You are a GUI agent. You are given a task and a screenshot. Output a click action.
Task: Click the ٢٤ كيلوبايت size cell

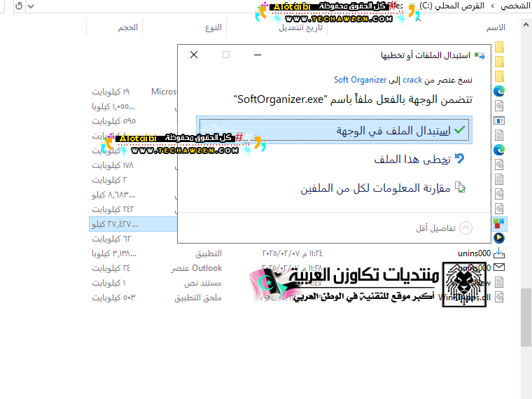111,268
